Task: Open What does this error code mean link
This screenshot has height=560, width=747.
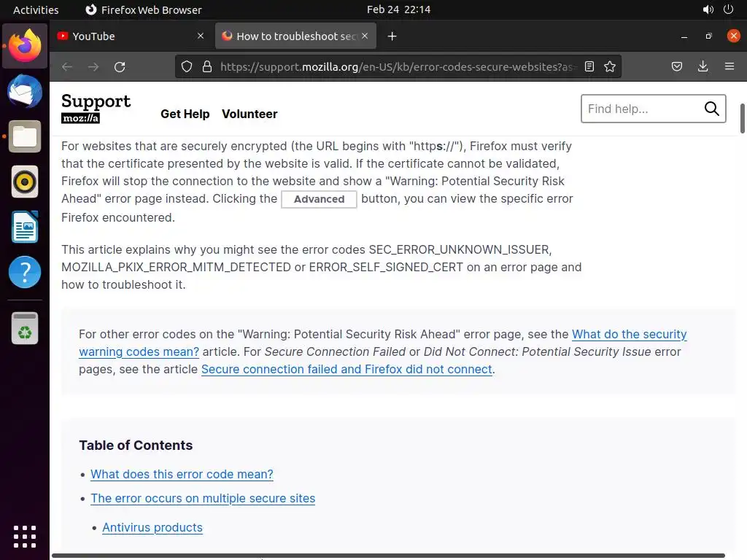Action: pos(182,474)
